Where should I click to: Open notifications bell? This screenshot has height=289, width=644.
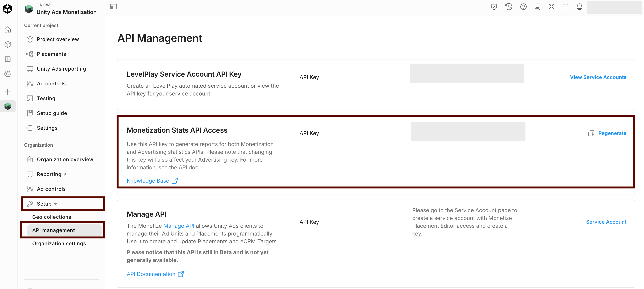[x=579, y=7]
